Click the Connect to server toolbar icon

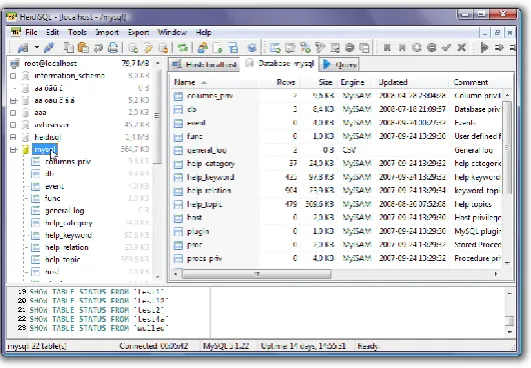pyautogui.click(x=23, y=48)
